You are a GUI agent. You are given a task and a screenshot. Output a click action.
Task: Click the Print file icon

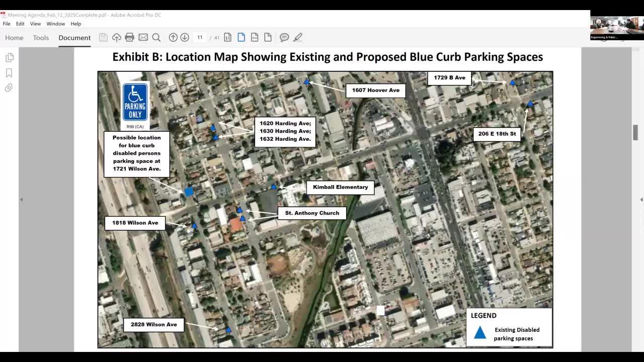pos(129,37)
